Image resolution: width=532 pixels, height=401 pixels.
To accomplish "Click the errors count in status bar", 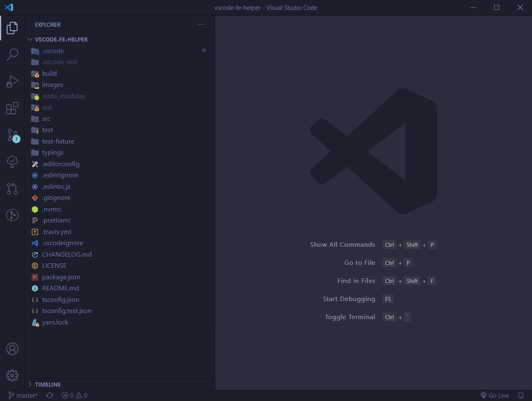I will [x=68, y=395].
